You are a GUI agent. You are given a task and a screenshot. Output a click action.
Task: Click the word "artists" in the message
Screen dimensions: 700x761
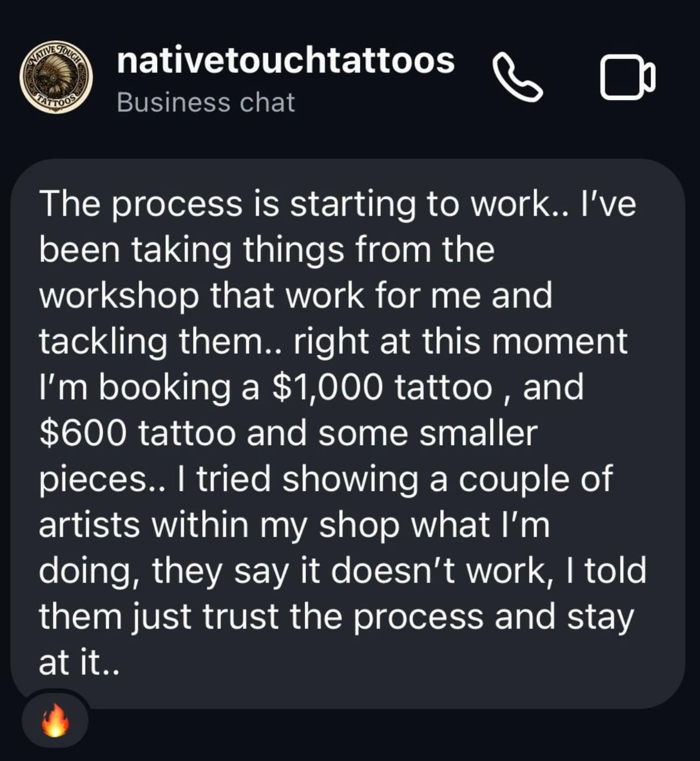tap(89, 525)
